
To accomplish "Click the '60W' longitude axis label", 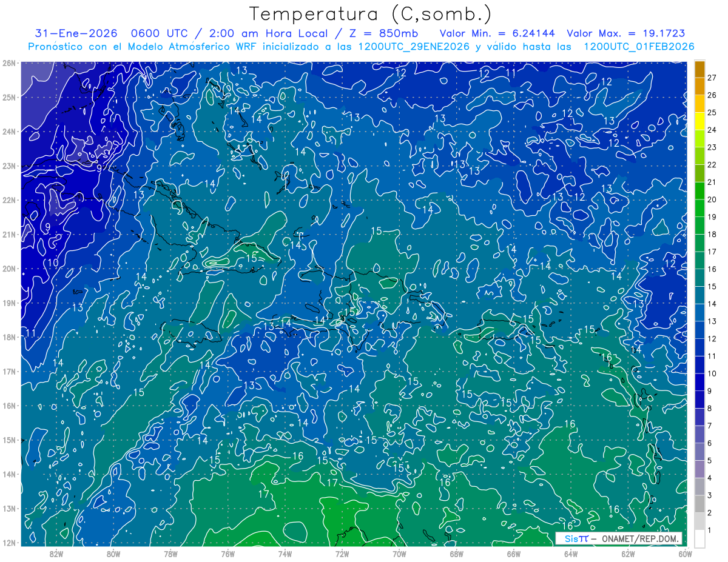I will [685, 554].
